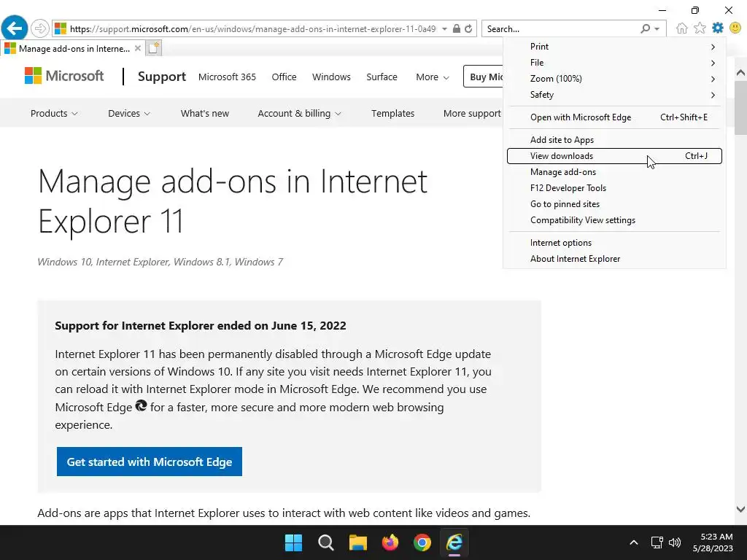Expand the Zoom (100%) submenu

point(614,79)
